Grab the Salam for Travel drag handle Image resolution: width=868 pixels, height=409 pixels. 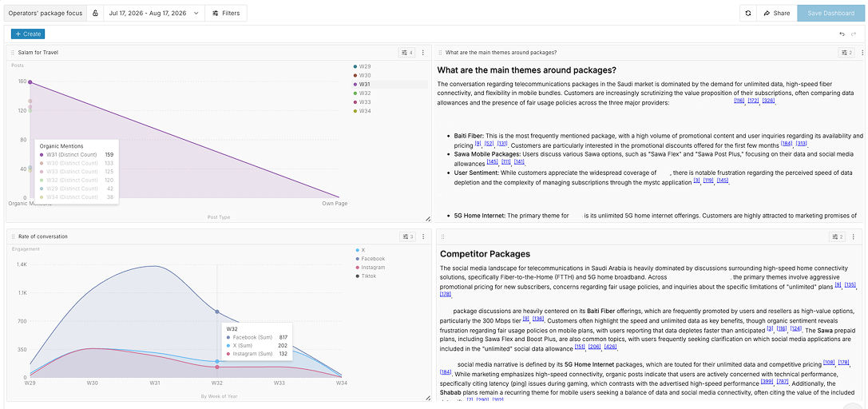click(13, 53)
